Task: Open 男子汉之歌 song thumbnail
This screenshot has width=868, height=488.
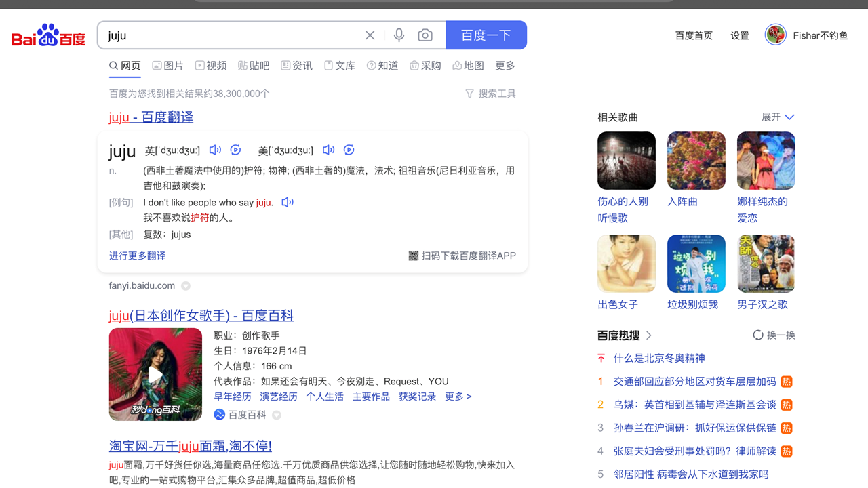Action: pos(766,264)
